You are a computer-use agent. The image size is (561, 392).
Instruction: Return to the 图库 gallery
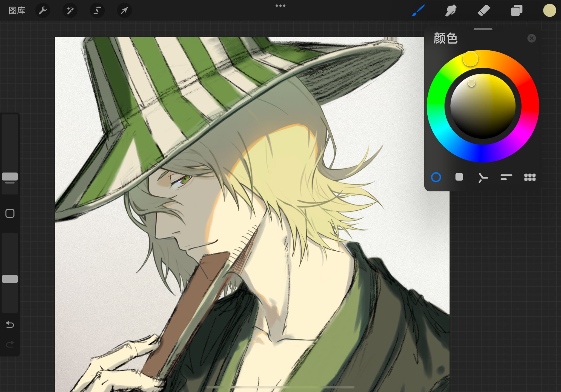[x=17, y=11]
